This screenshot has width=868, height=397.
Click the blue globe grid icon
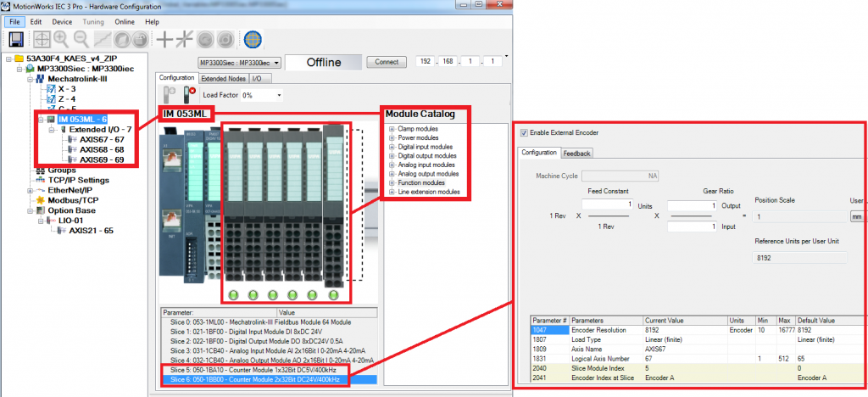(253, 40)
